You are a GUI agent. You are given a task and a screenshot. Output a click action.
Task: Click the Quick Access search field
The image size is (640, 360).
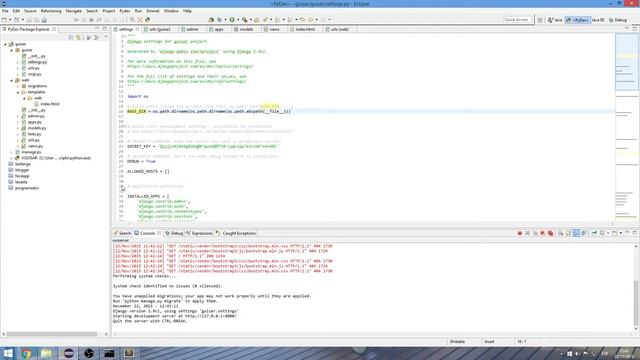tap(517, 20)
